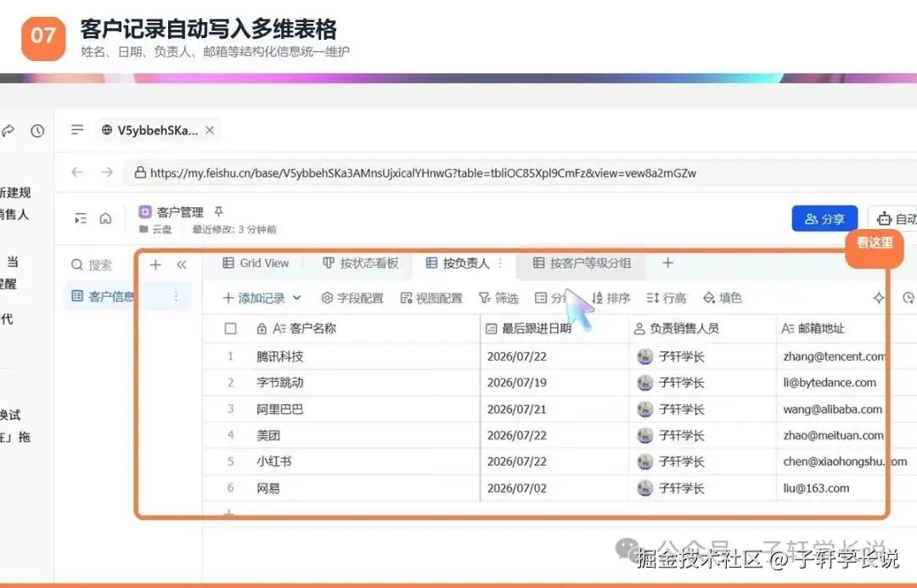Click the lock icon in address bar
The width and height of the screenshot is (917, 588).
[x=140, y=172]
